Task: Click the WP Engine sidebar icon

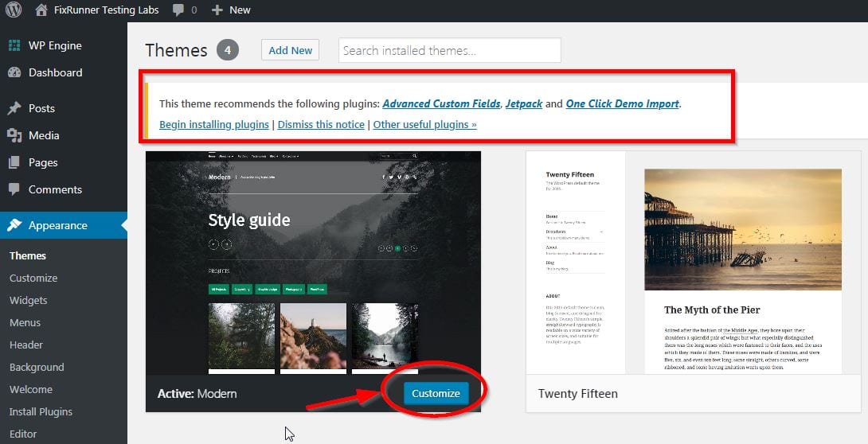Action: pyautogui.click(x=14, y=46)
